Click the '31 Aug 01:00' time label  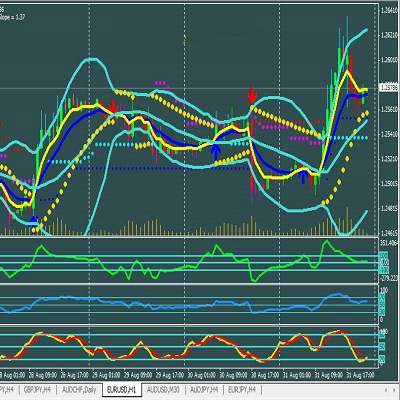(x=298, y=375)
